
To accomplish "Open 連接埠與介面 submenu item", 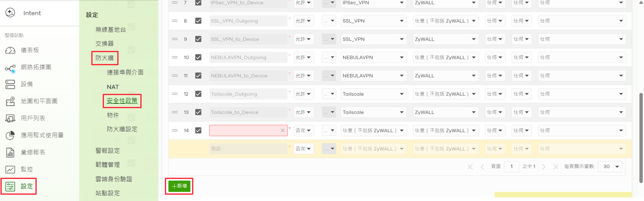I will 125,72.
